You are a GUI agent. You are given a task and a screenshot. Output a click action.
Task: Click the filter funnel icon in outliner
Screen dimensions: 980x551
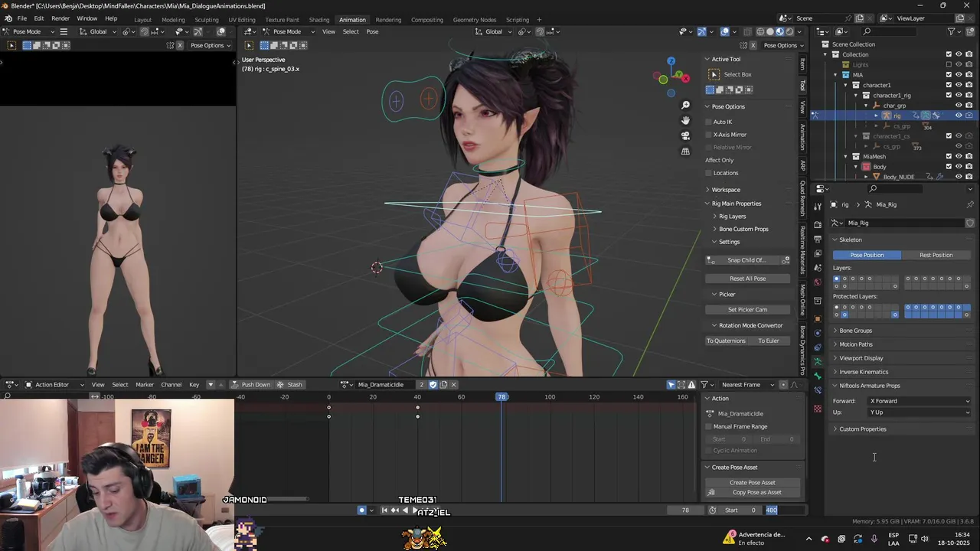click(x=952, y=31)
